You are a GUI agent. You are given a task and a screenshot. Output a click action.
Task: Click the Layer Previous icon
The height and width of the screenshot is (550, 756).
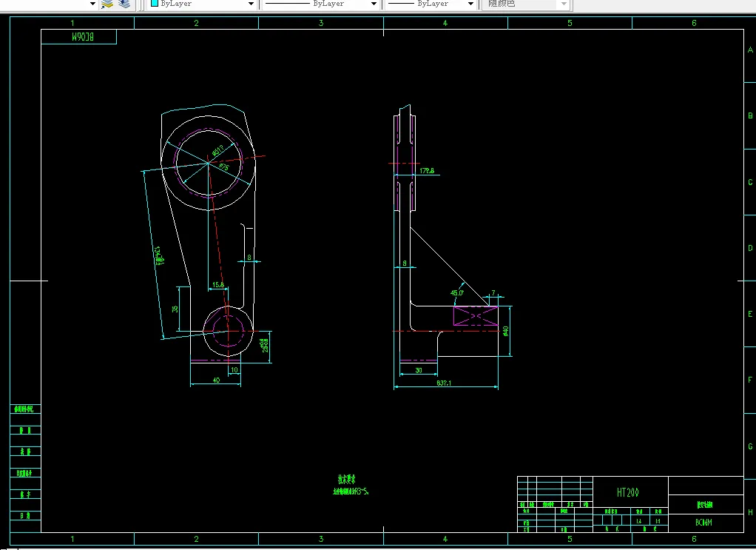point(124,4)
